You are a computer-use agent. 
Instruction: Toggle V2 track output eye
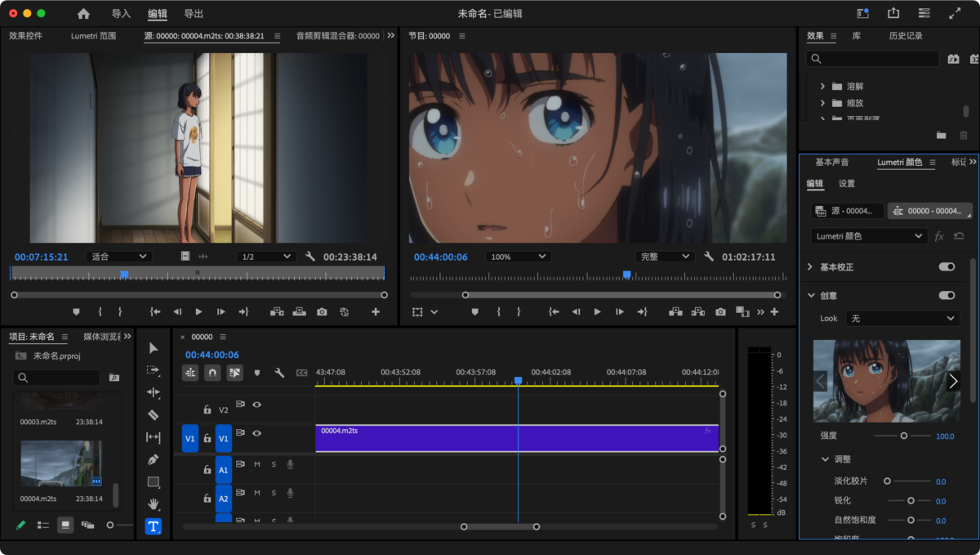(256, 404)
